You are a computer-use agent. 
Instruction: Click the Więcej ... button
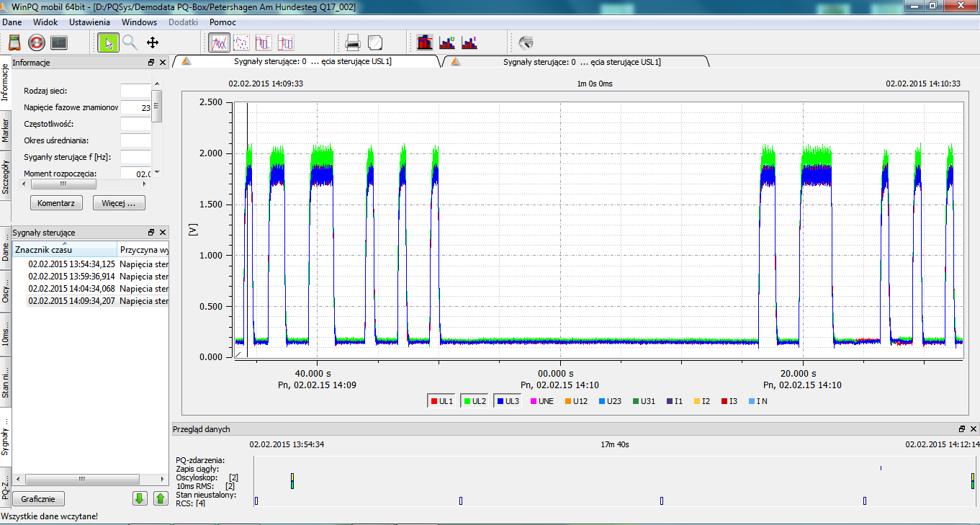point(119,203)
